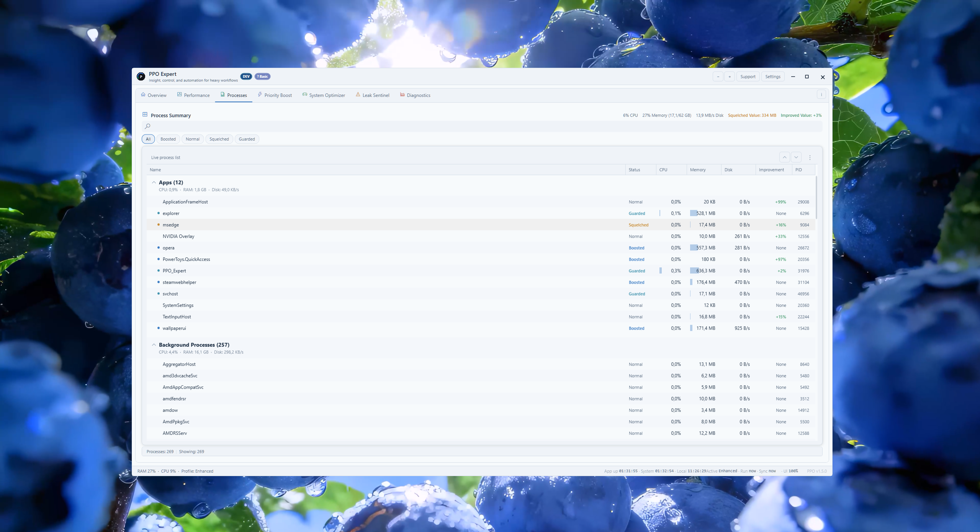Collapse all groups with up chevron button

tap(784, 157)
